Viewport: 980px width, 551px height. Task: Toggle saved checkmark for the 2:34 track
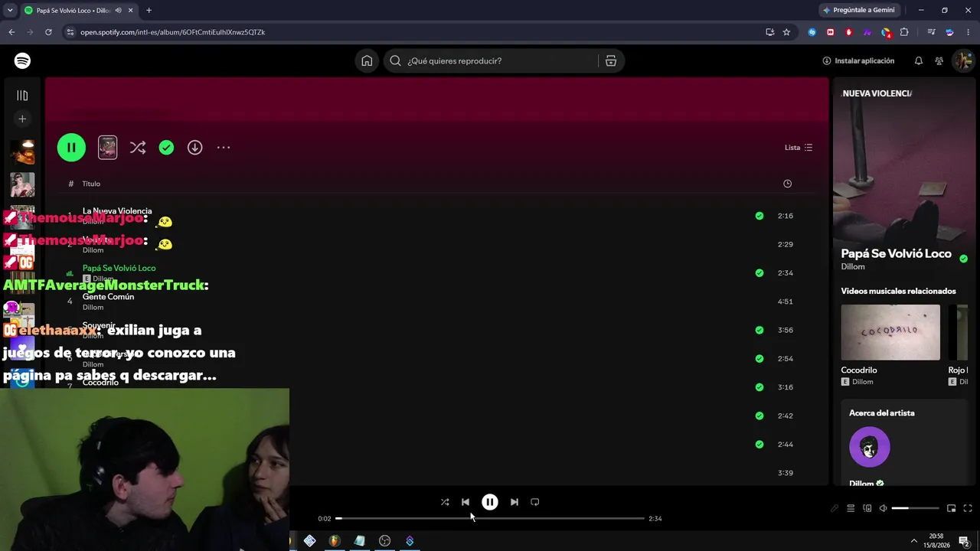tap(759, 273)
